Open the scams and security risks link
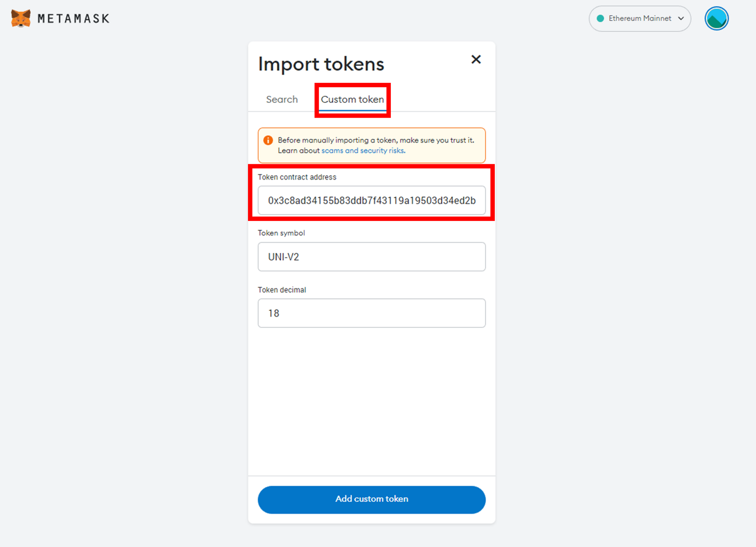756x547 pixels. (363, 151)
